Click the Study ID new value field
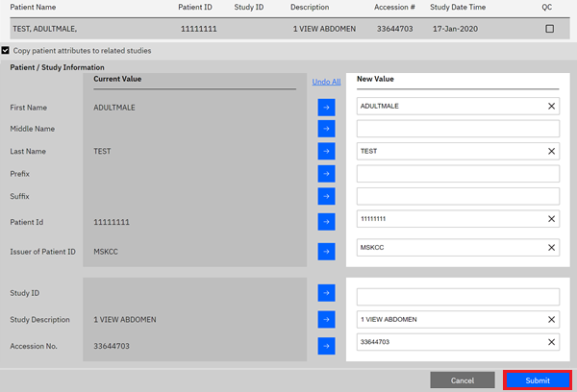 [457, 297]
